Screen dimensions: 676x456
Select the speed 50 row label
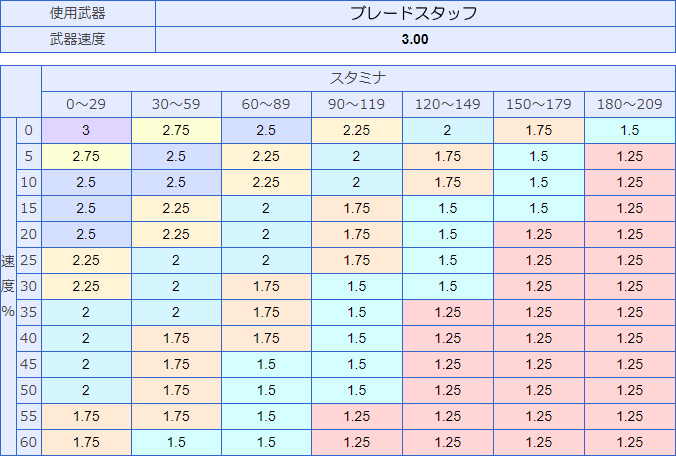pyautogui.click(x=29, y=390)
